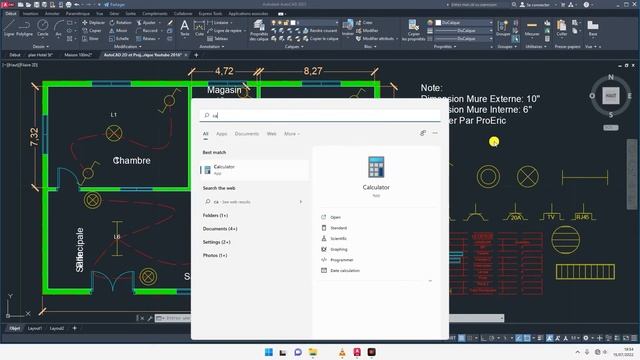640x360 pixels.
Task: Select the Texte annotation tool
Action: (x=185, y=28)
